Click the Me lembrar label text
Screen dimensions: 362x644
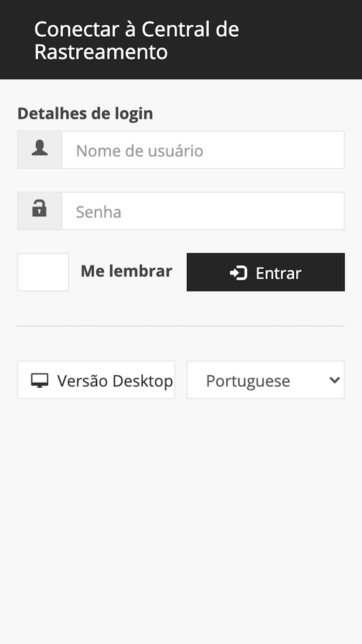point(126,271)
